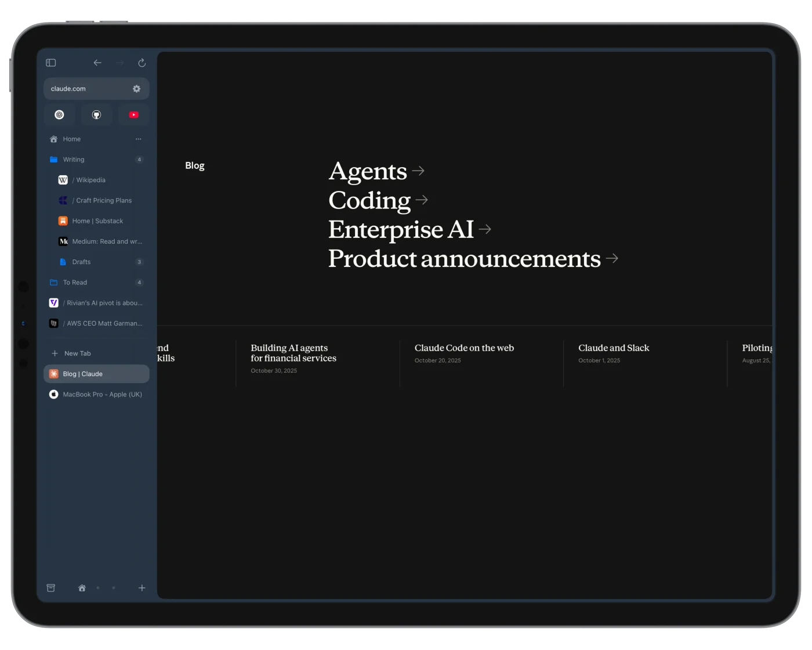Open the ChatGPT pinned shortcut
Viewport: 812px width, 650px height.
point(59,115)
